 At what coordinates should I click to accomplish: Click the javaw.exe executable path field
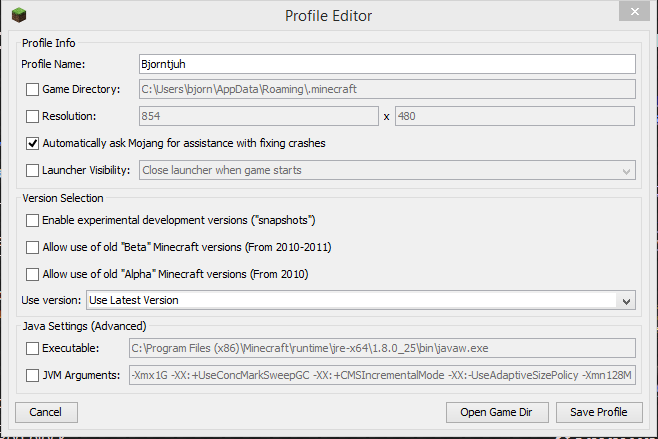pos(382,348)
